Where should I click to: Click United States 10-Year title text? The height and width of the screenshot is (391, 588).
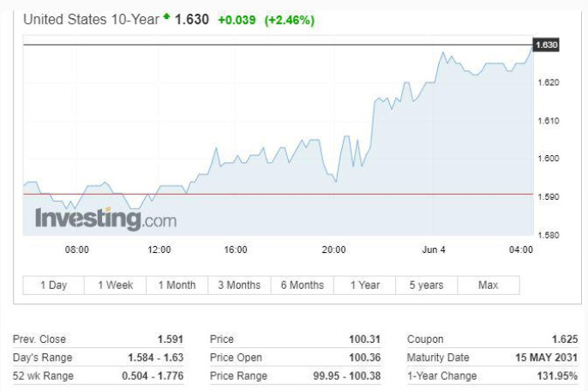coord(91,20)
